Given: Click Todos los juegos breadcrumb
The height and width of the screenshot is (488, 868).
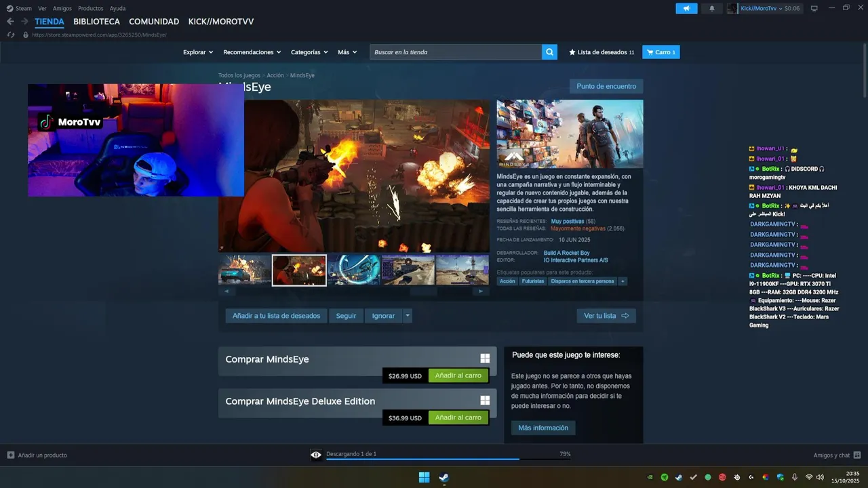Looking at the screenshot, I should tap(239, 75).
